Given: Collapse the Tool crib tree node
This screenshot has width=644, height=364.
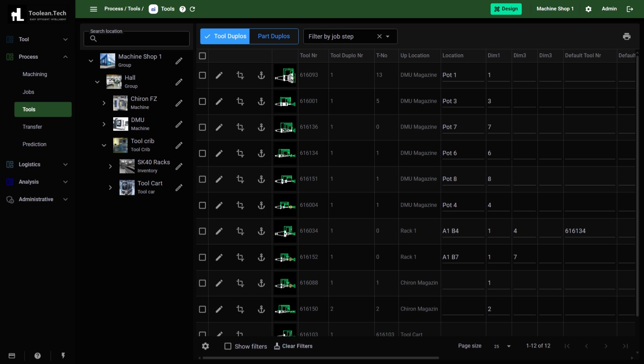Looking at the screenshot, I should [104, 145].
